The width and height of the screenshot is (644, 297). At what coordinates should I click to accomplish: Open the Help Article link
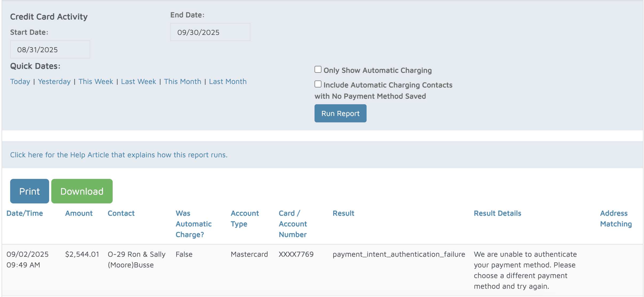[x=119, y=155]
